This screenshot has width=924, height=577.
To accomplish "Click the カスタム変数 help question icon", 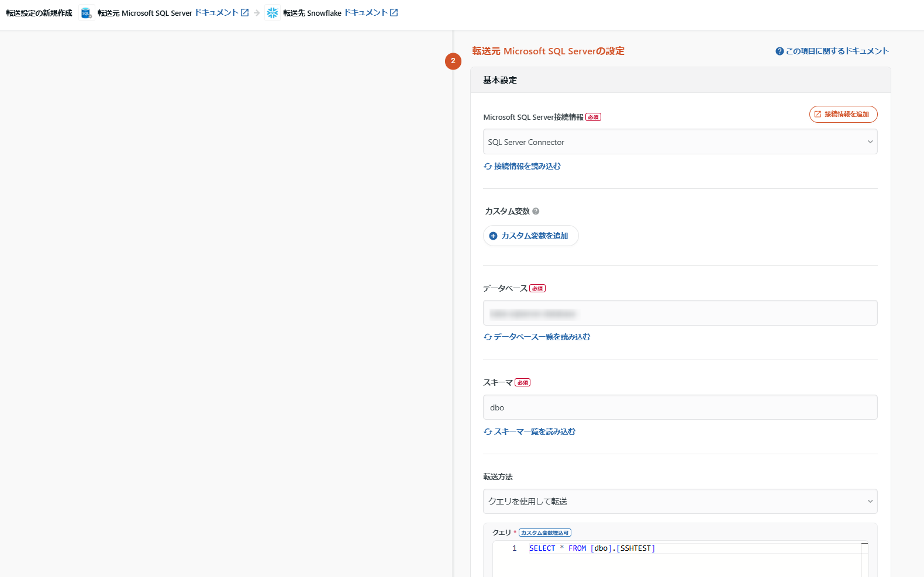I will (x=536, y=212).
